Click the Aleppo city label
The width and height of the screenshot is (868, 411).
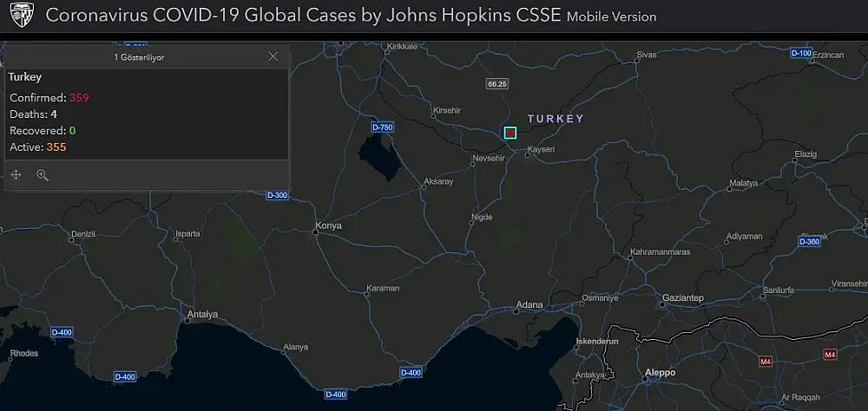pos(660,373)
